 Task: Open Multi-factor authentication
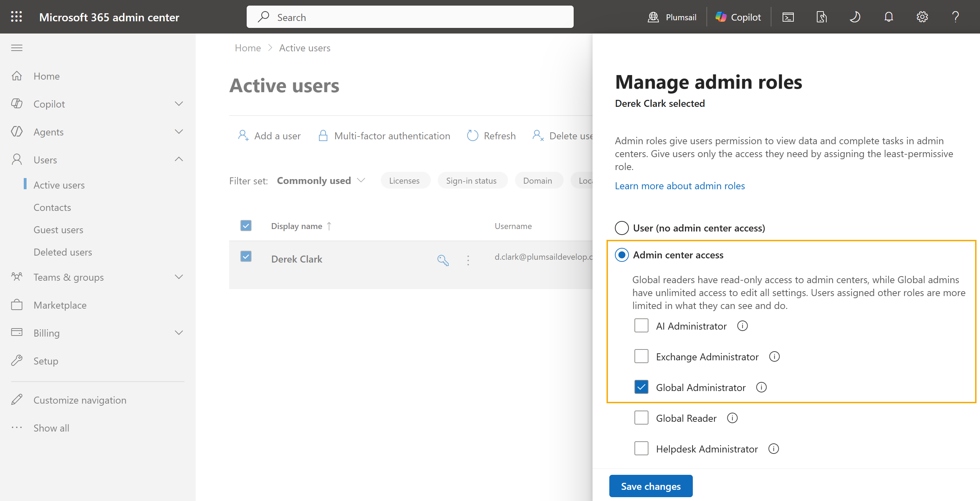coord(384,136)
